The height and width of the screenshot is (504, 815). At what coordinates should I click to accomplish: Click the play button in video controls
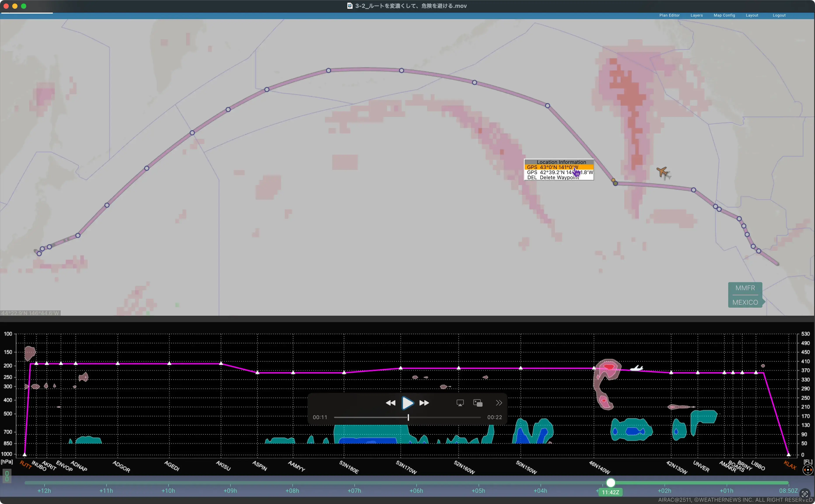pos(407,403)
